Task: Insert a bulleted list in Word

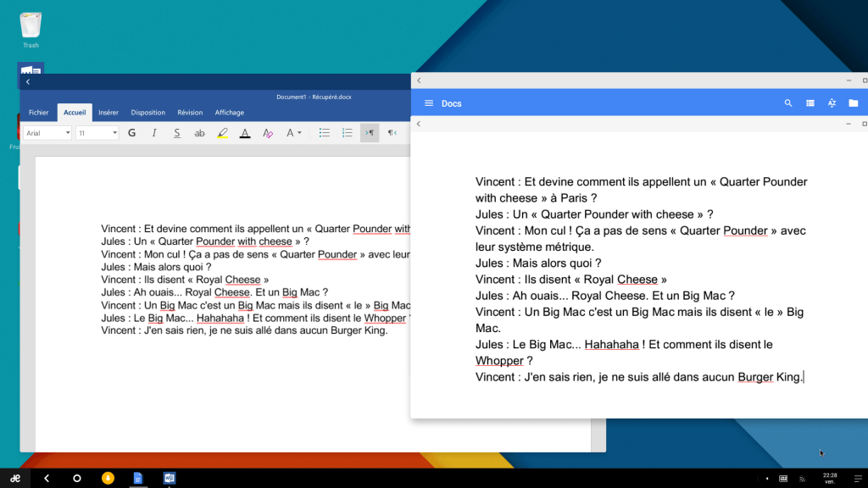Action: [325, 133]
